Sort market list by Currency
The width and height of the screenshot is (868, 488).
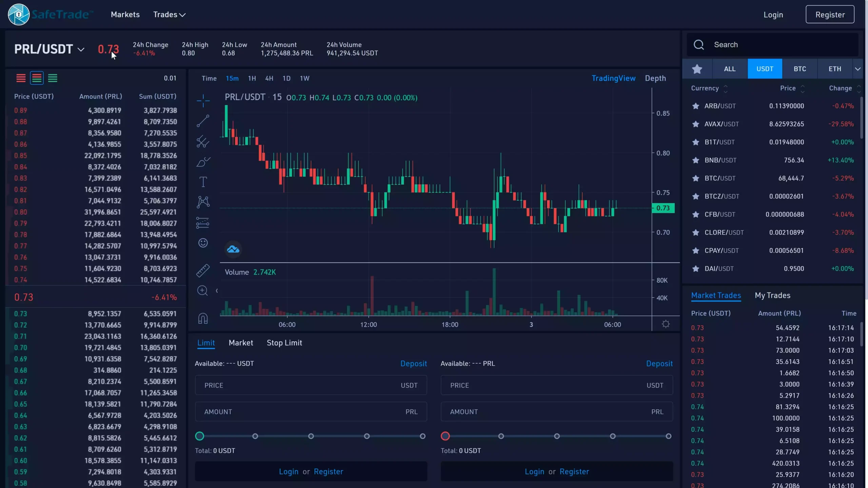709,88
